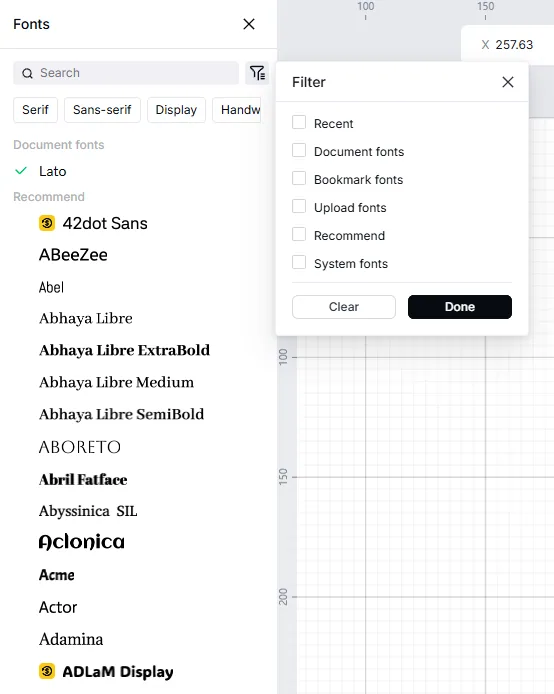Tick the Bookmark fonts checkbox

pos(299,178)
